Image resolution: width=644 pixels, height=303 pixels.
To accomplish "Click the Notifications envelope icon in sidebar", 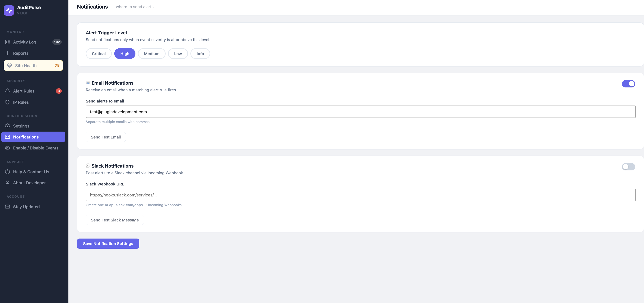I will (8, 137).
